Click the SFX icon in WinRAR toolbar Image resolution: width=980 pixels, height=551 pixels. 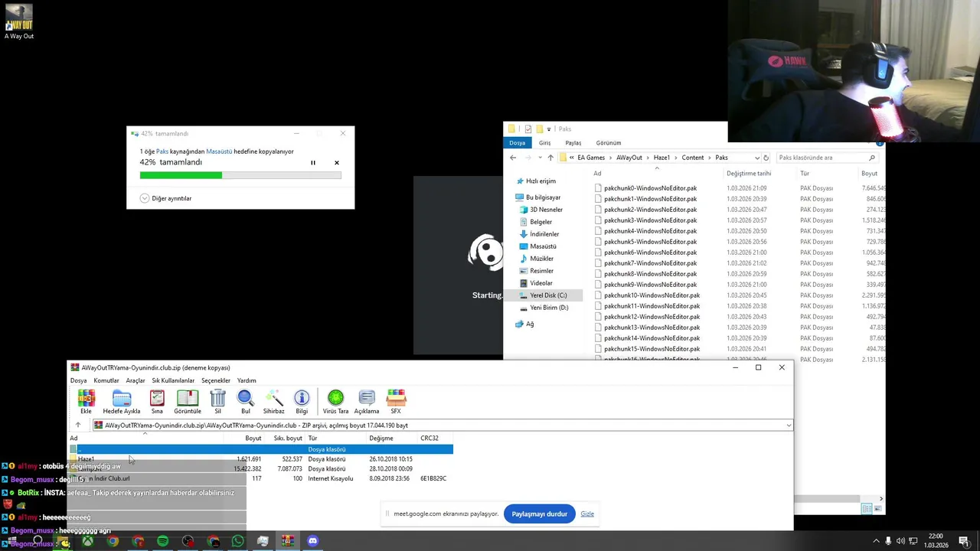(396, 401)
